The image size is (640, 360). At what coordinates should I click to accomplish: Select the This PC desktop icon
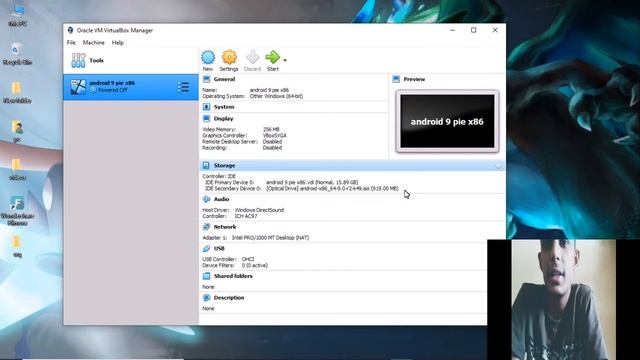click(17, 14)
